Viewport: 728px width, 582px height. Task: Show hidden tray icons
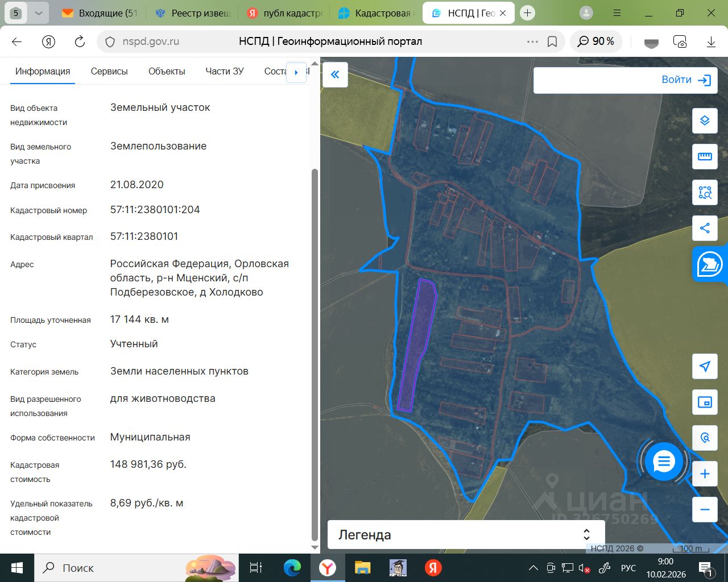pyautogui.click(x=533, y=568)
